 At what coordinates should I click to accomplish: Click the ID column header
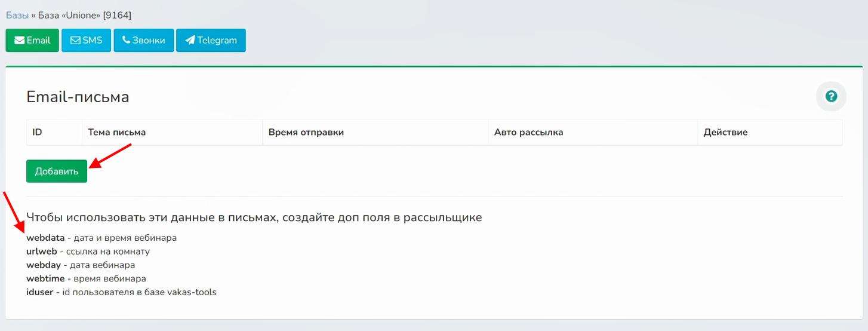(37, 132)
